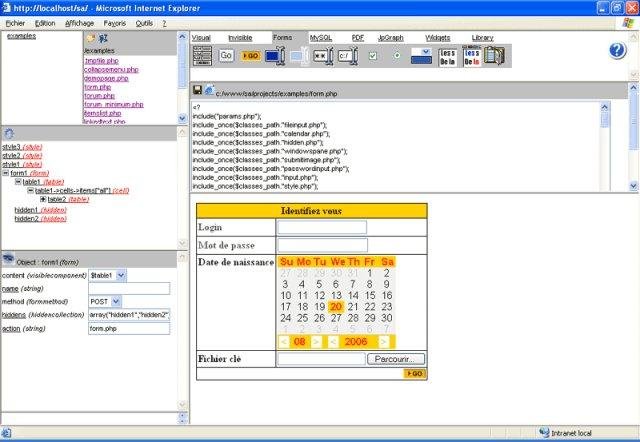Click the Login text input field
Viewport: 640px width, 442px height.
click(x=322, y=227)
